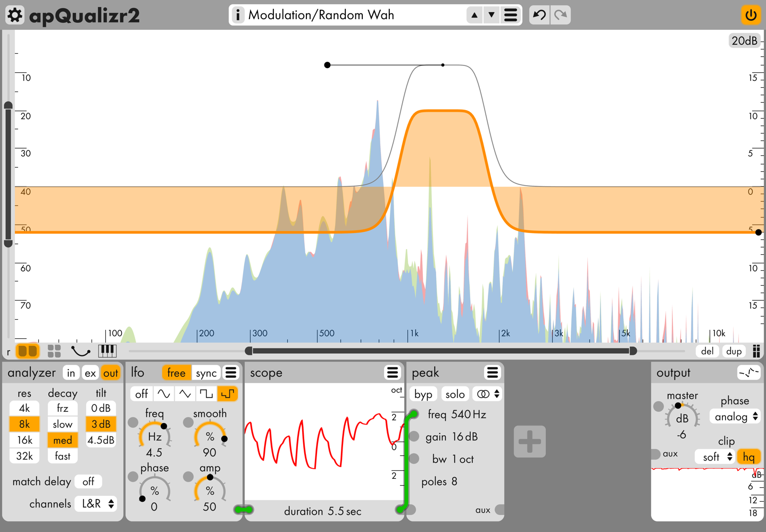The image size is (766, 532).
Task: Toggle match delay off button
Action: [x=88, y=481]
